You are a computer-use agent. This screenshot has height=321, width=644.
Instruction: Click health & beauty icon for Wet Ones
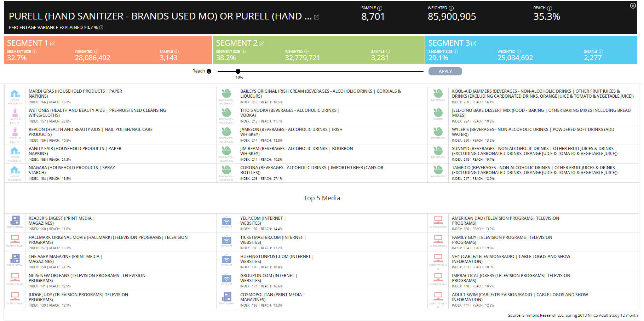(15, 113)
